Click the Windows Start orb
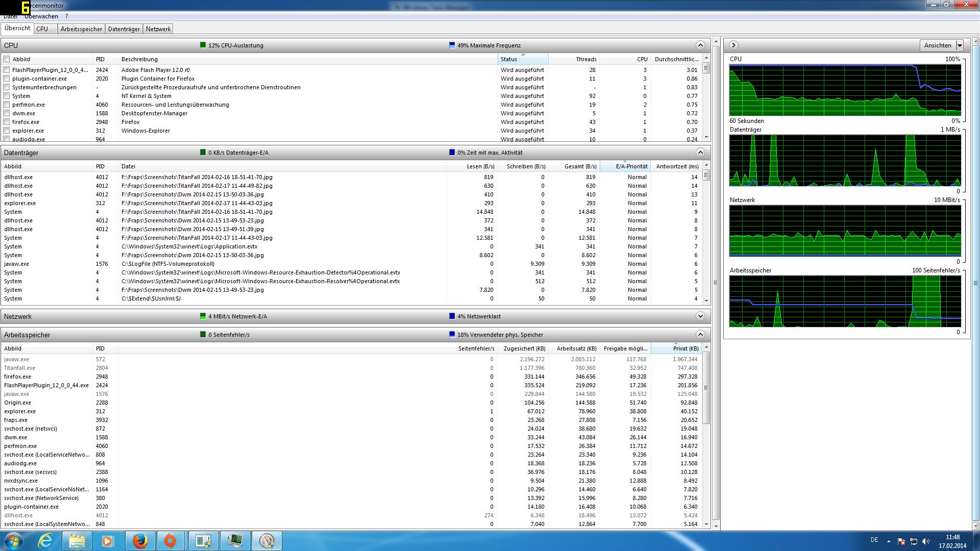Viewport: 980px width, 551px height. (x=14, y=541)
